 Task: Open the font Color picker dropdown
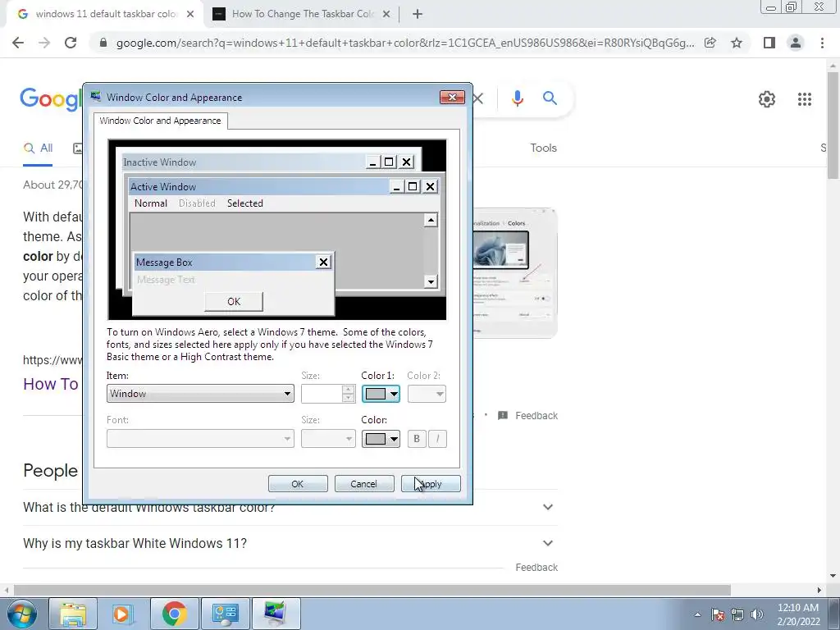pos(381,439)
